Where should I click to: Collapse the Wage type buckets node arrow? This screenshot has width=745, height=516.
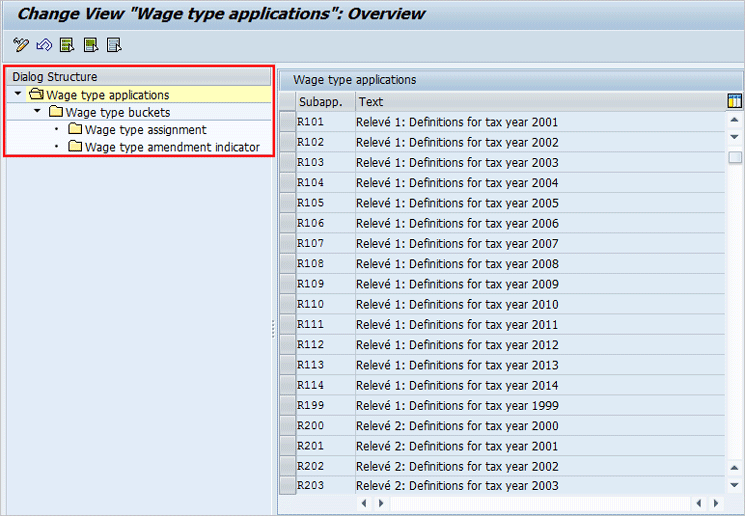coord(37,112)
